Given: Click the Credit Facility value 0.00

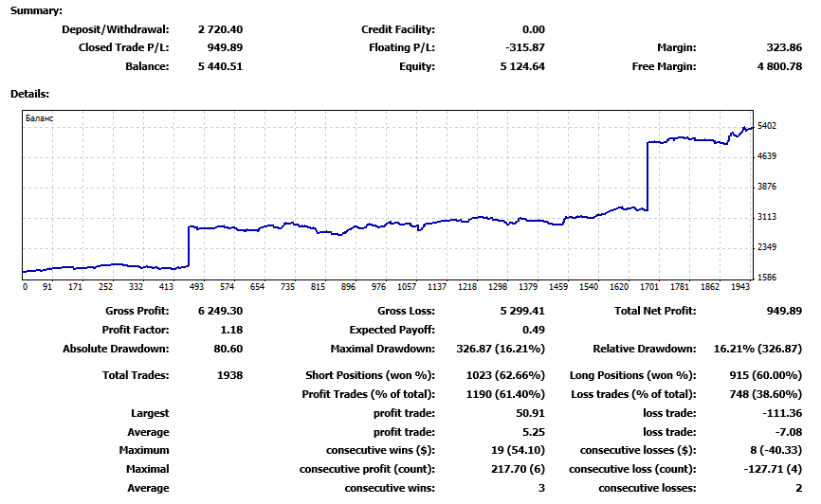Looking at the screenshot, I should pos(533,30).
